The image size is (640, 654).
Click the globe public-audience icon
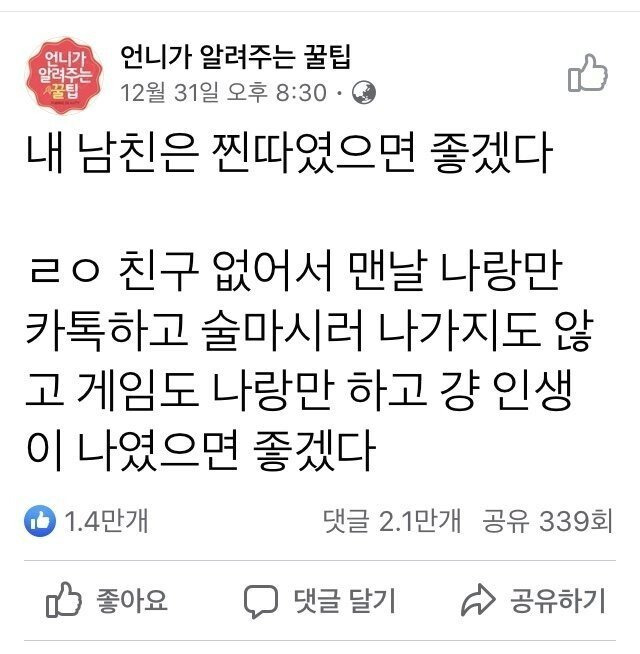[x=363, y=93]
